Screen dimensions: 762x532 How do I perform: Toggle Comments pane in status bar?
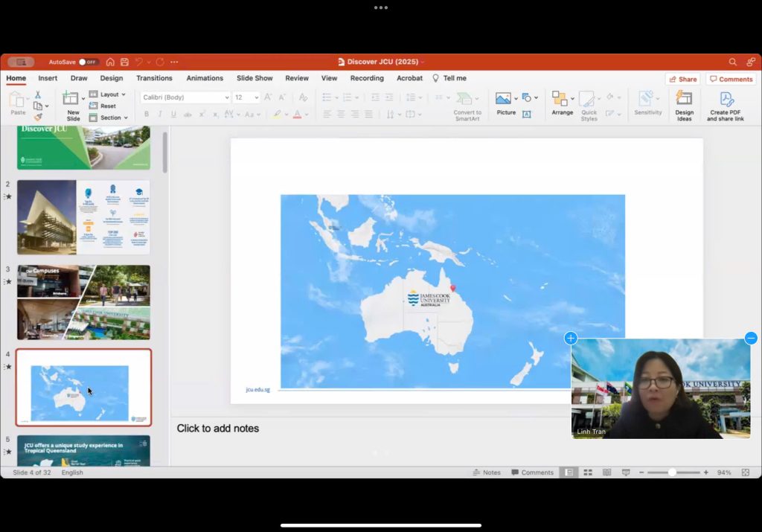(532, 472)
